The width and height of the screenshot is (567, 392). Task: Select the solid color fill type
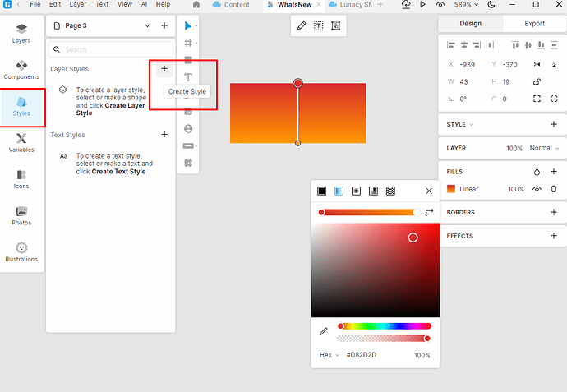pyautogui.click(x=322, y=191)
